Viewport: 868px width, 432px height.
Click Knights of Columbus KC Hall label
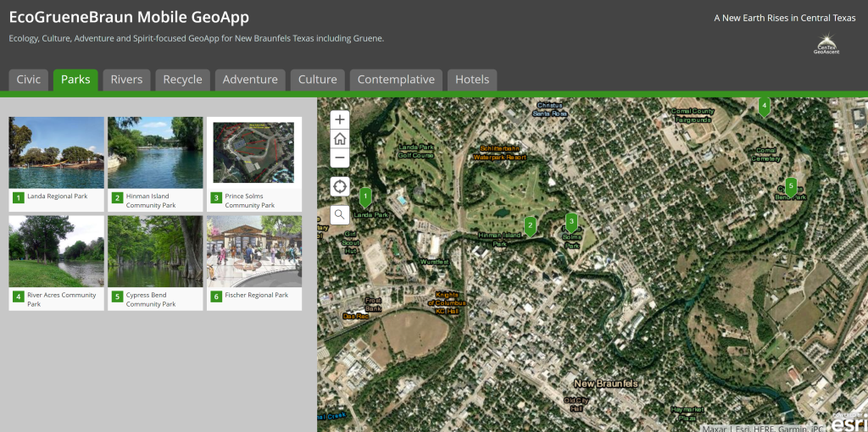point(447,303)
